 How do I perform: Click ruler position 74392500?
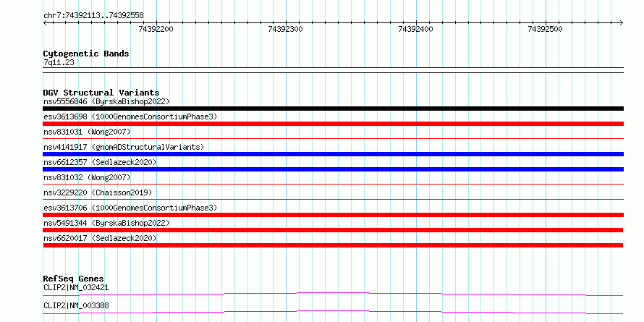[x=545, y=29]
